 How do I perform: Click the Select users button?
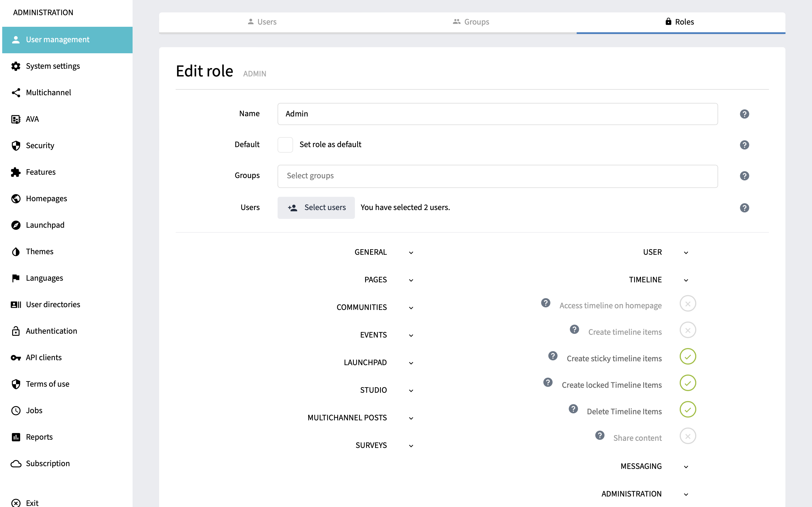pyautogui.click(x=316, y=208)
